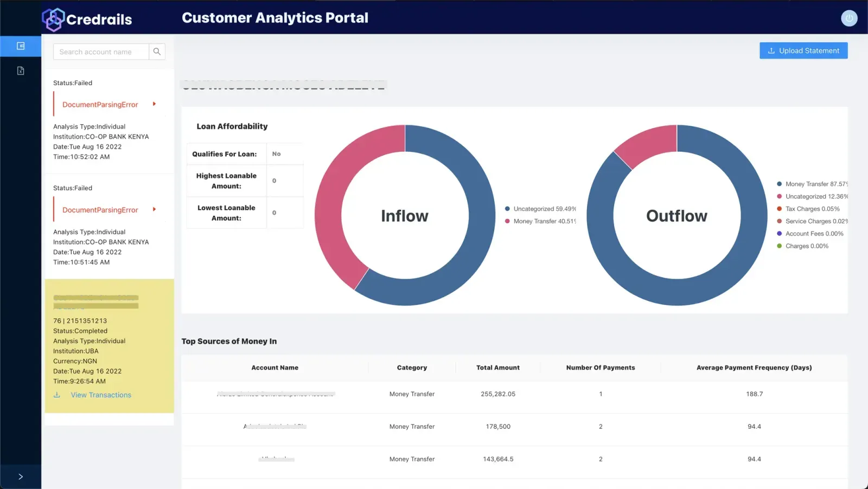Click Institution:UBA text
The width and height of the screenshot is (868, 489).
76,351
